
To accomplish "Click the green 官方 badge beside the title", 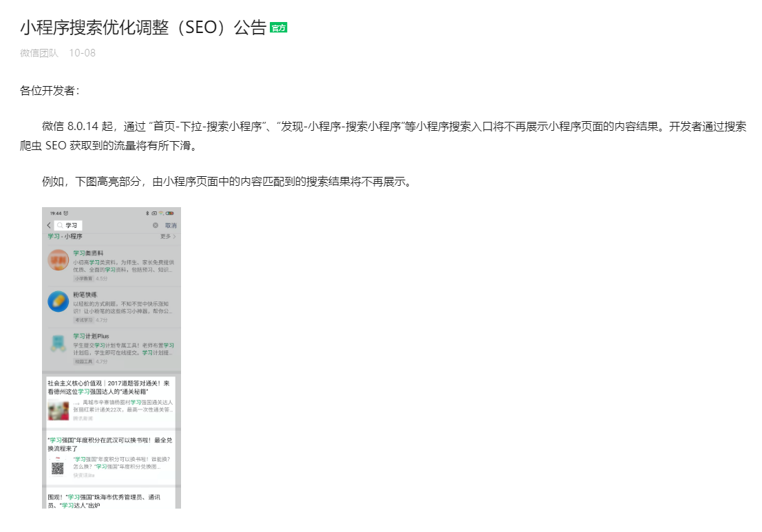I will click(279, 28).
